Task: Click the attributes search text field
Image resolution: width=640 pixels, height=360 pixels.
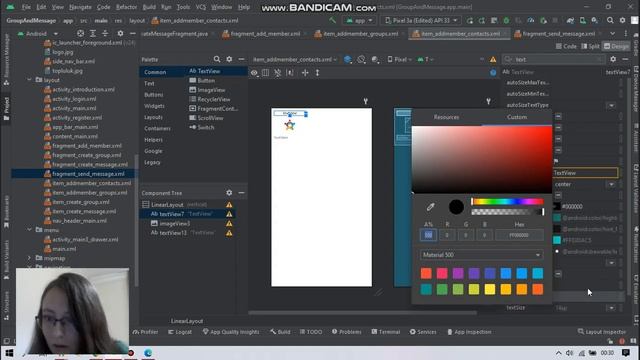Action: [x=553, y=60]
